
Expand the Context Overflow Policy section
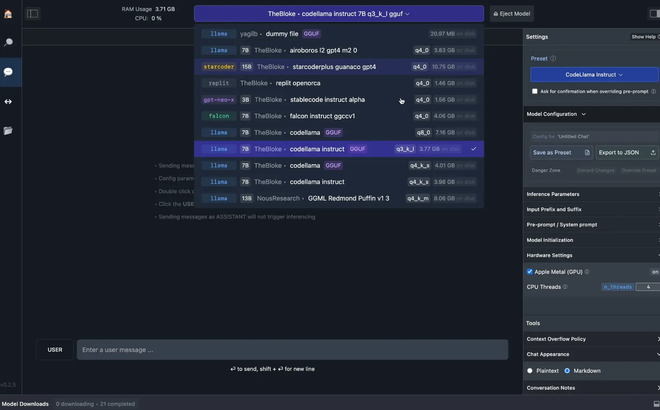(591, 339)
